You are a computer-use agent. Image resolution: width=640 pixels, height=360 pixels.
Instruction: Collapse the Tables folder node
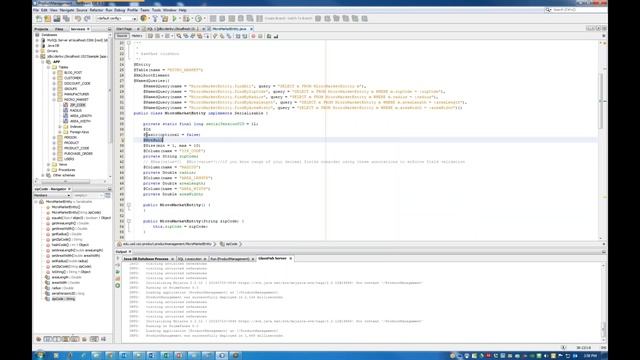point(49,67)
